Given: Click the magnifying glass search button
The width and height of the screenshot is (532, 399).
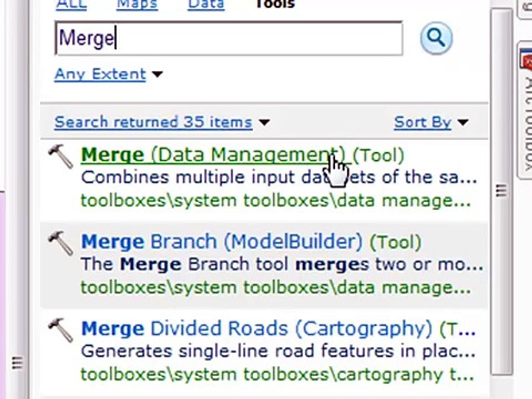Looking at the screenshot, I should [x=436, y=38].
